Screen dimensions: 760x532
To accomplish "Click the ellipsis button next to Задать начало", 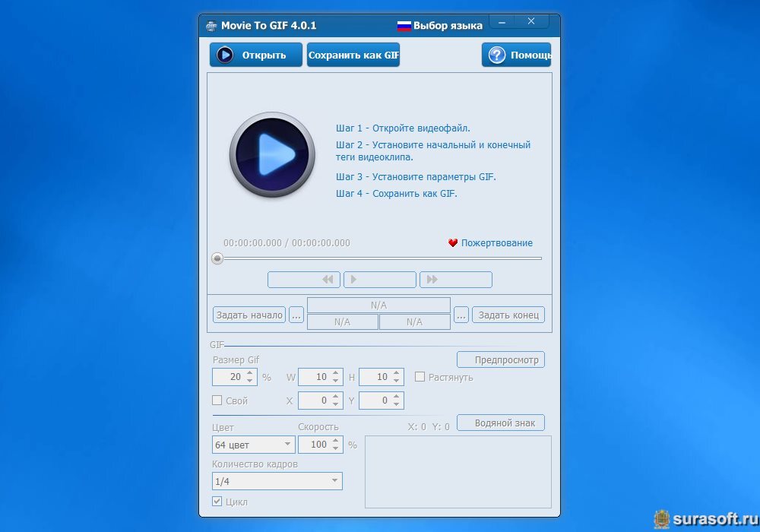I will point(296,315).
